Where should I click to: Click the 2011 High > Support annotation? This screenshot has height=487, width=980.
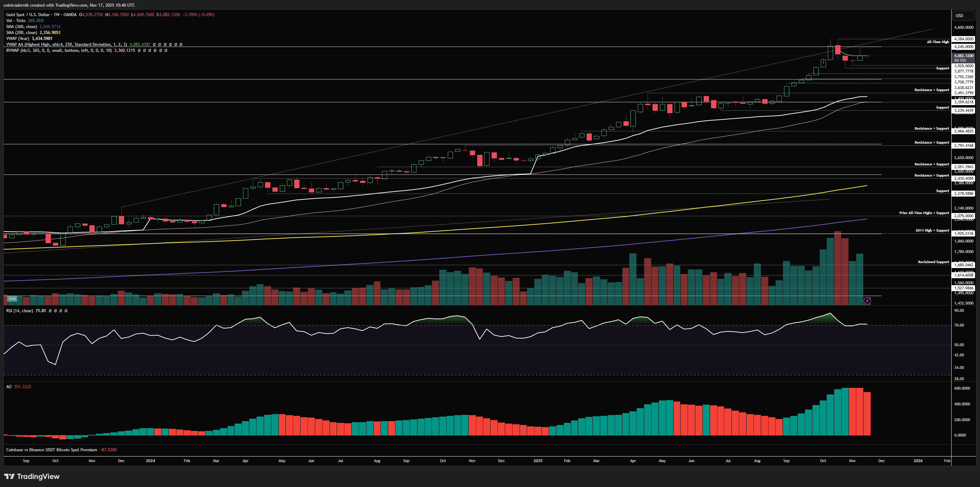932,231
